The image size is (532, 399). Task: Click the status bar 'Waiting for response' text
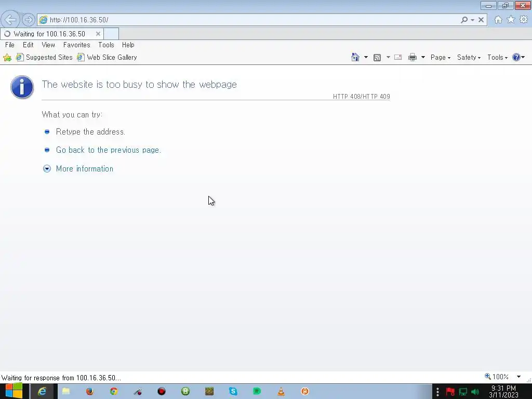click(61, 378)
